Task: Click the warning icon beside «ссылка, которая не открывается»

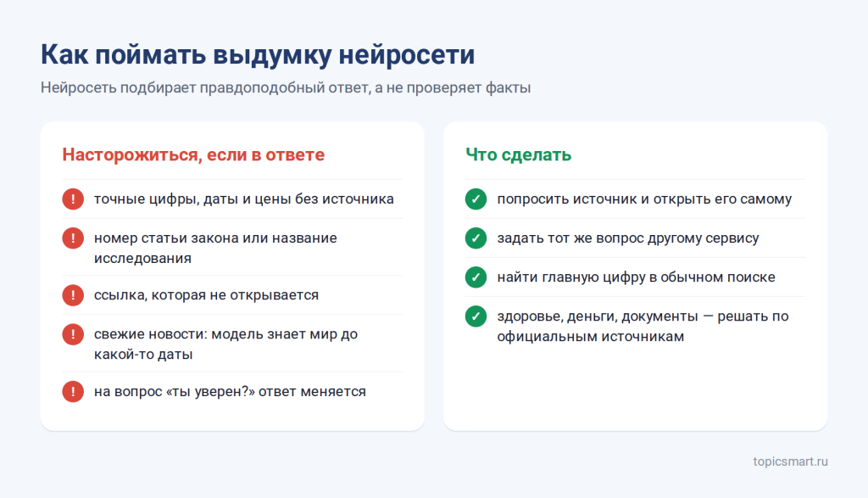Action: point(73,295)
